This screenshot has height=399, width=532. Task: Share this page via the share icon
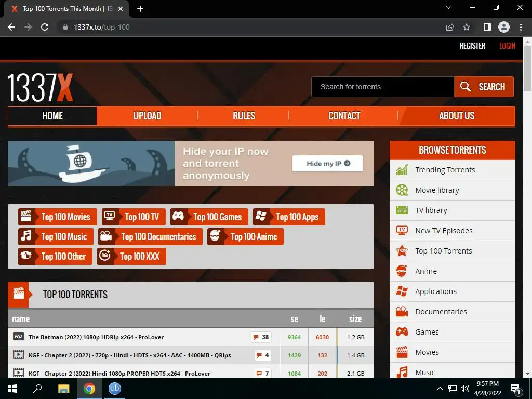click(450, 27)
